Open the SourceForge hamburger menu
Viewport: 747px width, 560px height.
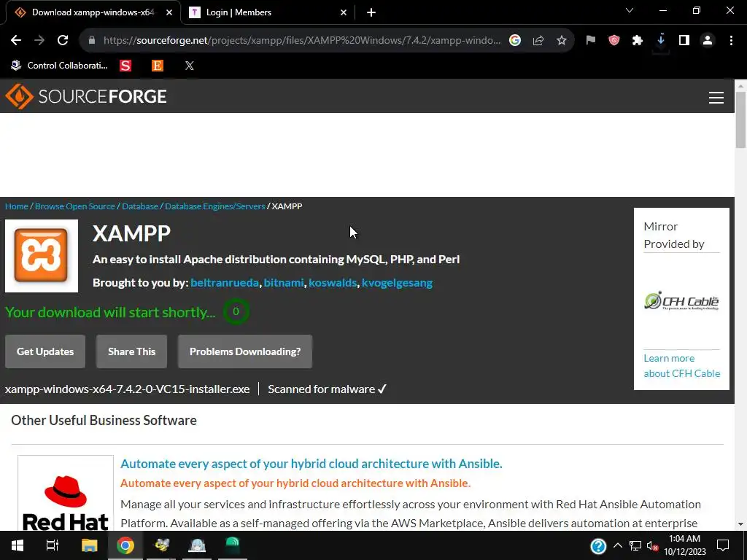tap(716, 98)
